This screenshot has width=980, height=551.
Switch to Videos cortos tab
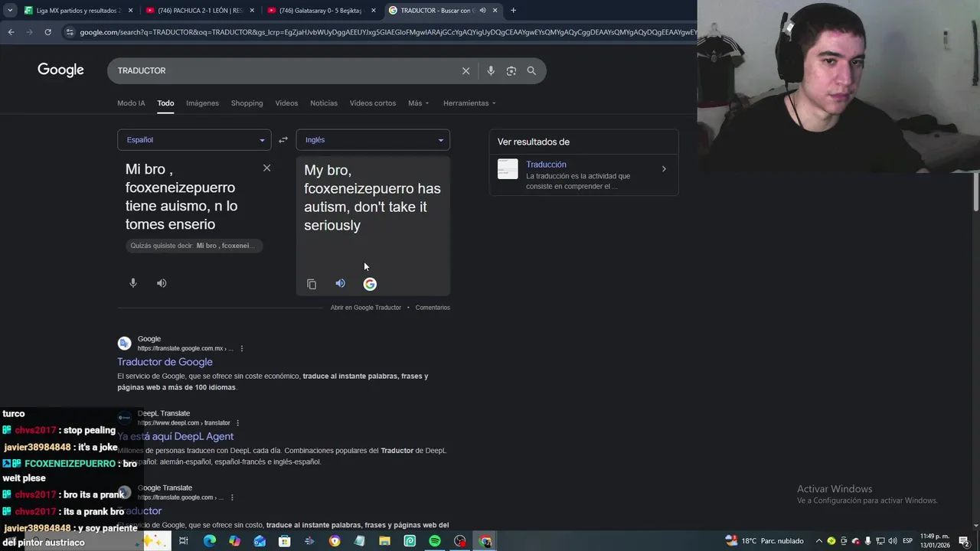[x=373, y=103]
